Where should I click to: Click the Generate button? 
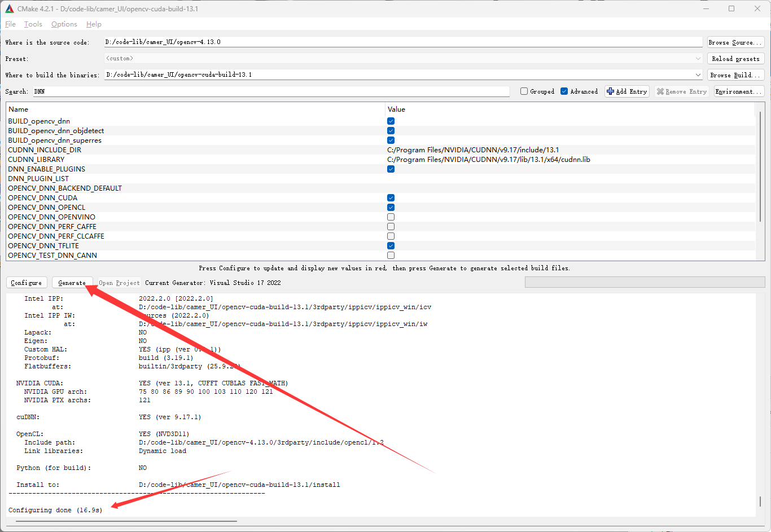coord(72,283)
